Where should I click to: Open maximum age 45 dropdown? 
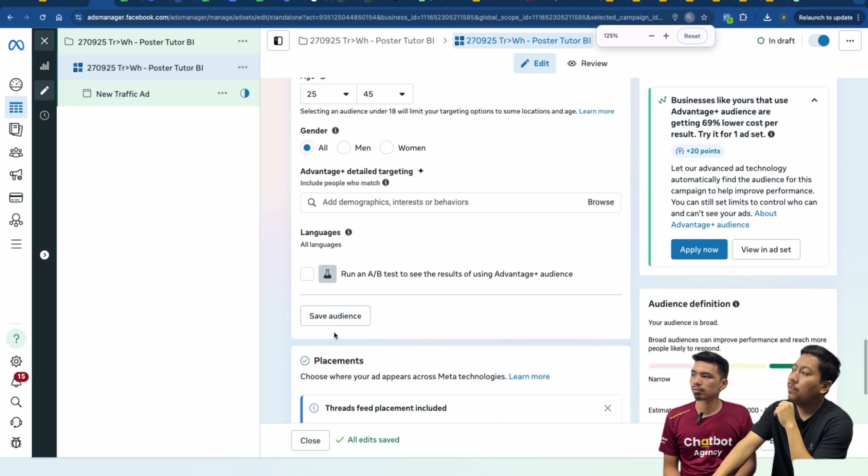coord(385,94)
